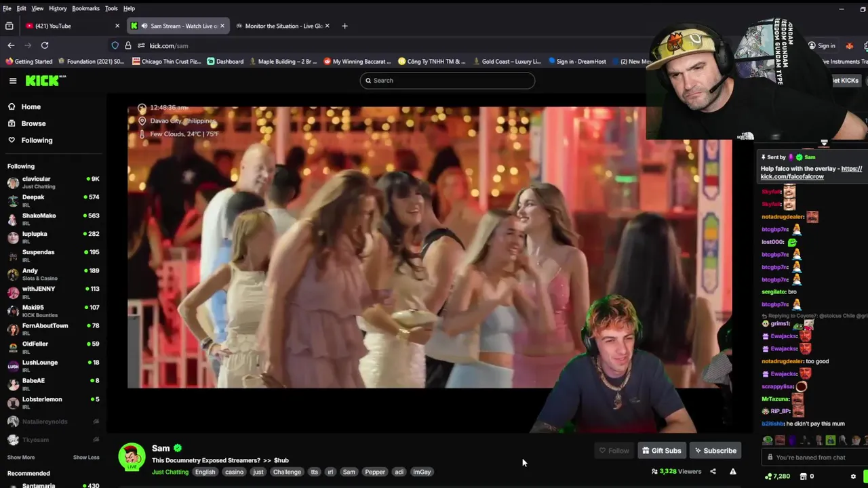
Task: Open LushLounge channel in sidebar
Action: click(53, 365)
